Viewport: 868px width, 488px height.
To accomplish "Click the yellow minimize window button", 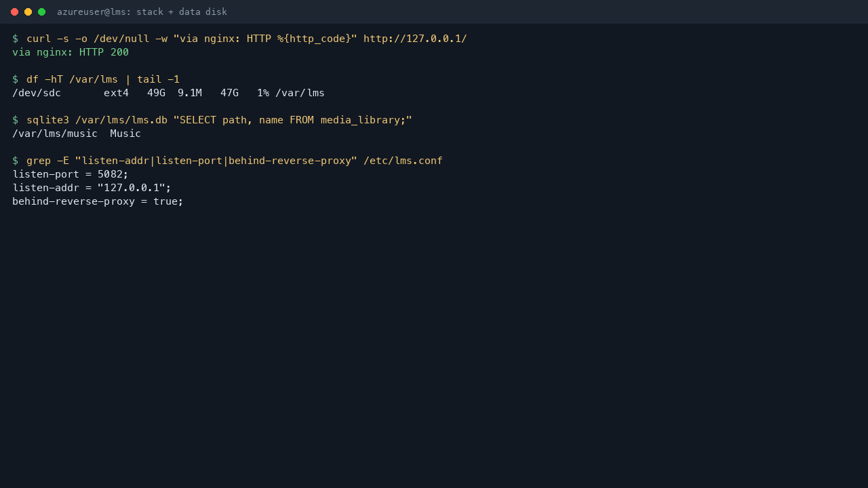I will click(x=28, y=12).
